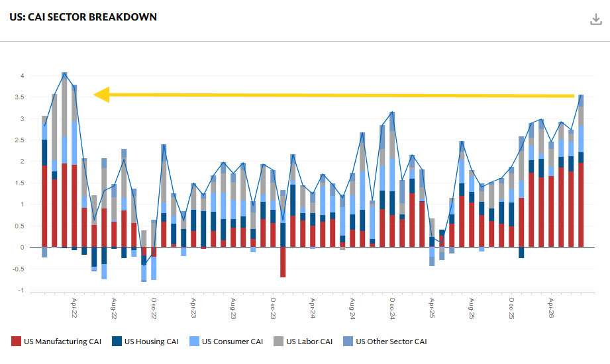Click the Dec-24 x-axis label

click(391, 308)
